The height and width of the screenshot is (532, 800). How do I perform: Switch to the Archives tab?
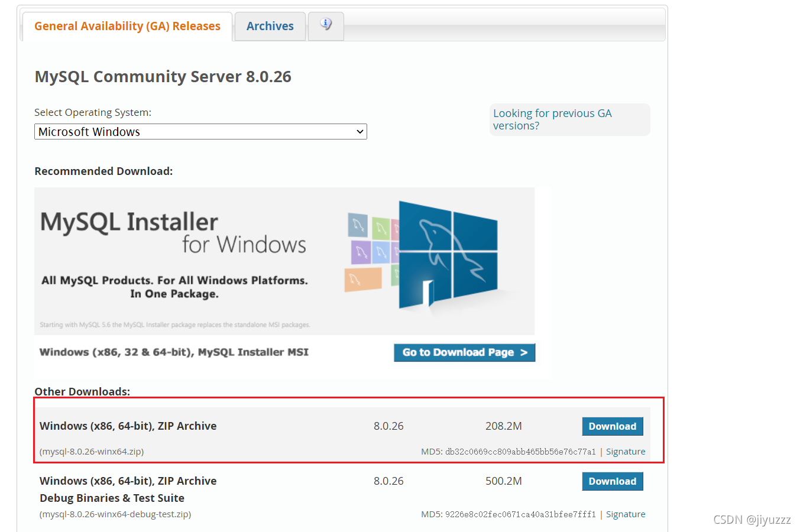point(270,27)
